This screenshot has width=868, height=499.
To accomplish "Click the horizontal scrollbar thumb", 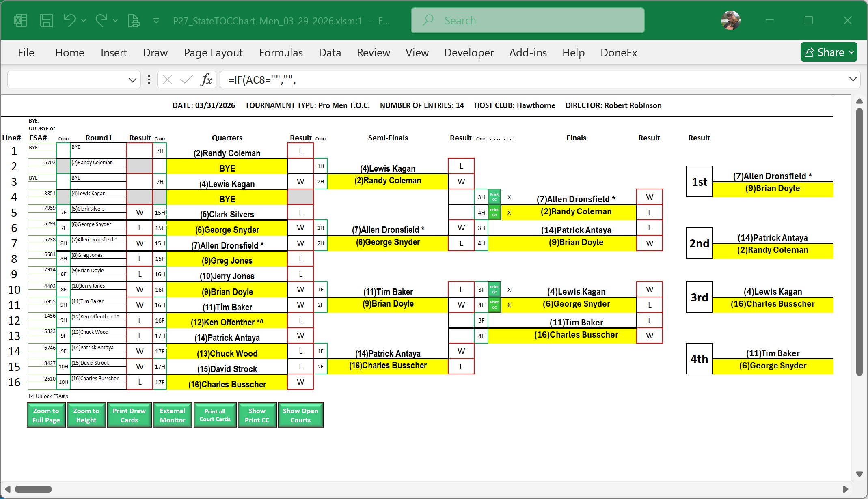I will coord(33,489).
